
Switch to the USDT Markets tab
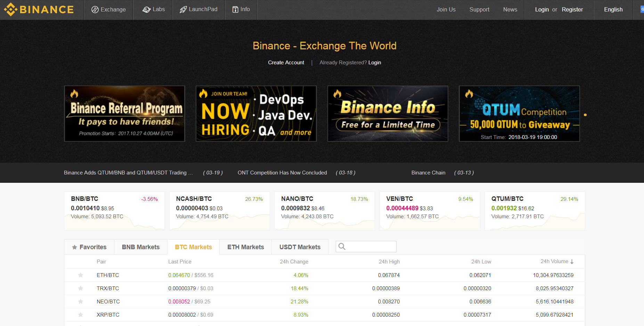[300, 247]
